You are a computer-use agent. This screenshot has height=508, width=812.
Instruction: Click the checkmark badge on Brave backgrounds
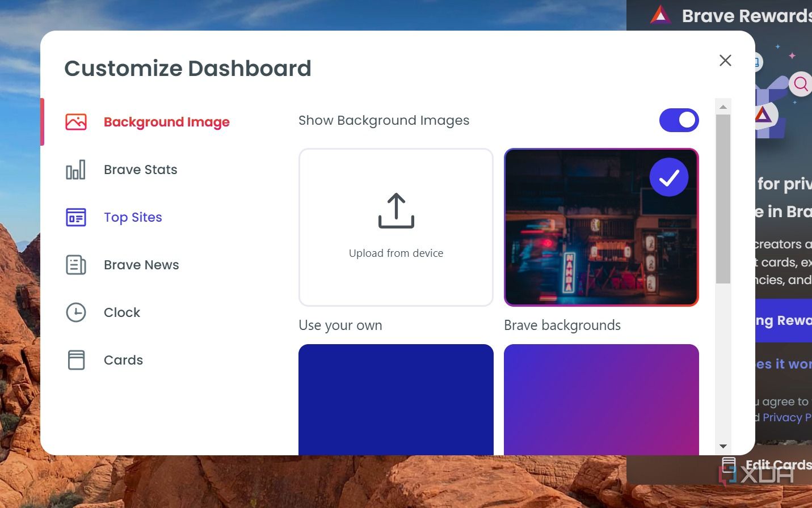[669, 177]
